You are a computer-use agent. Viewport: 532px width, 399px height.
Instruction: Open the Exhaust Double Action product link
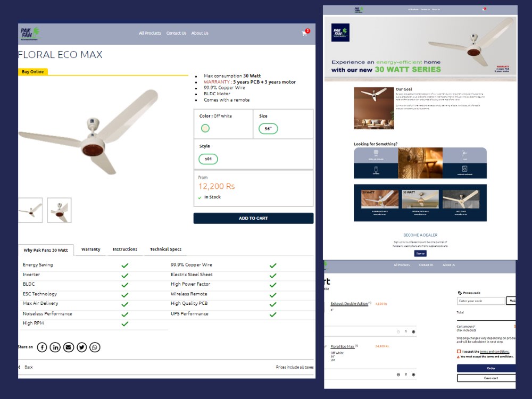pos(349,304)
